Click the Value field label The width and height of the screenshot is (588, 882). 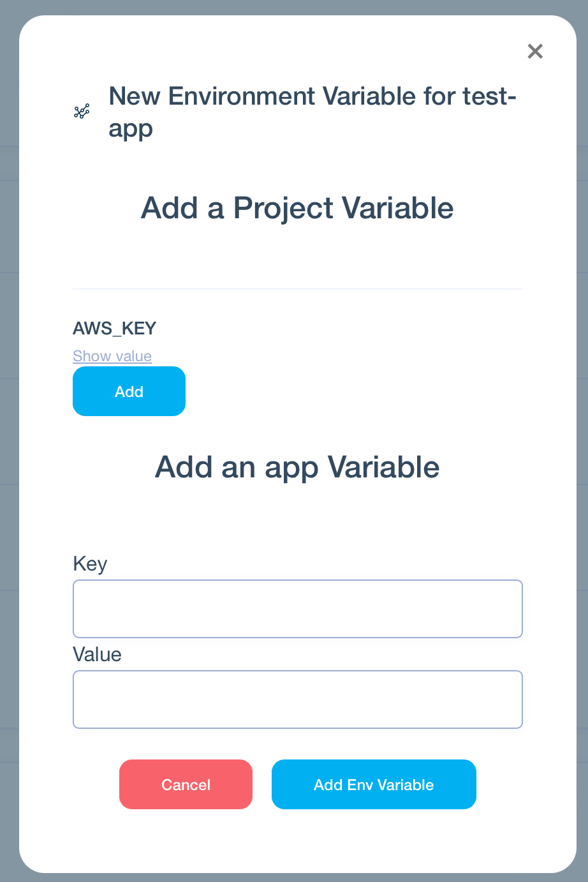[97, 654]
